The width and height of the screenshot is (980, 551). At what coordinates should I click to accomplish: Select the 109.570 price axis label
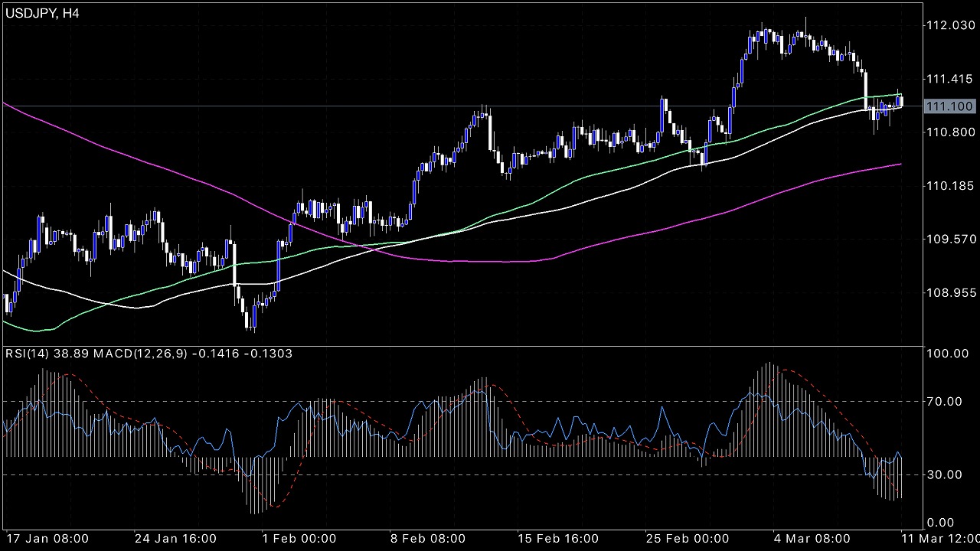(949, 240)
